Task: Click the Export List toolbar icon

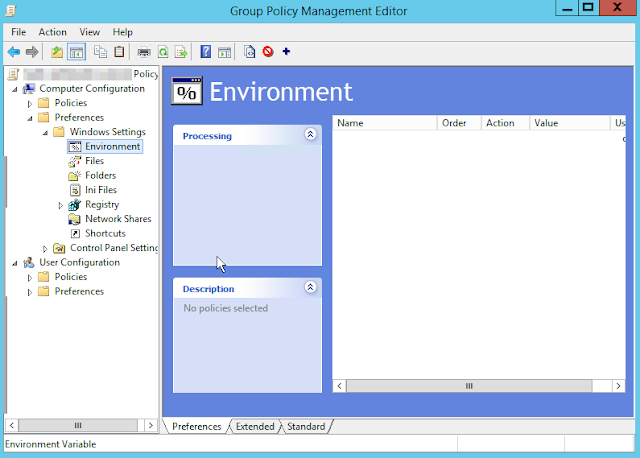Action: (181, 52)
